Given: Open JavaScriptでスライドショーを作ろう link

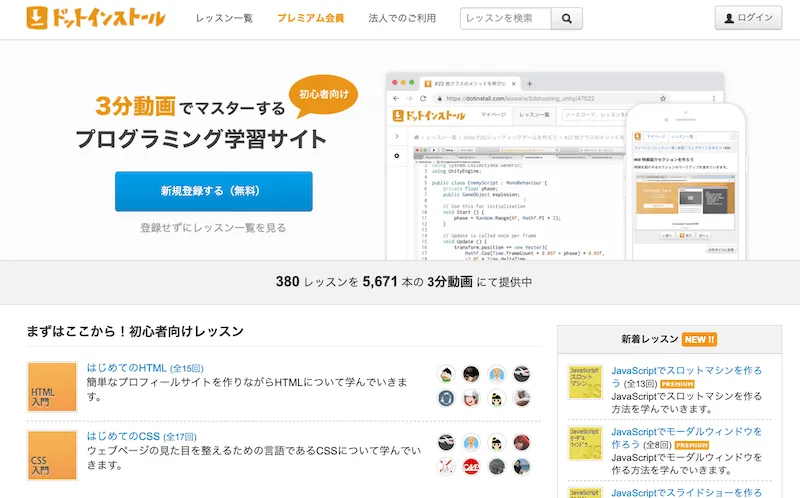Looking at the screenshot, I should point(686,492).
